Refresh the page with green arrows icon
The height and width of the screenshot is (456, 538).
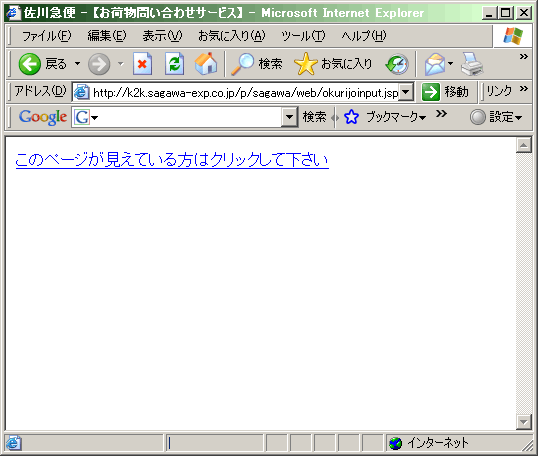(174, 63)
